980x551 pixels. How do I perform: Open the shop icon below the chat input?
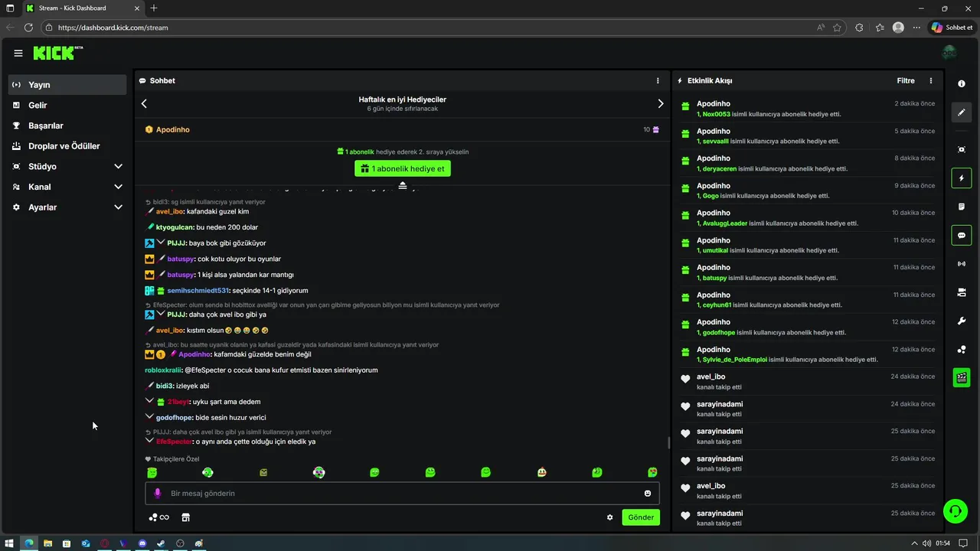pyautogui.click(x=185, y=517)
